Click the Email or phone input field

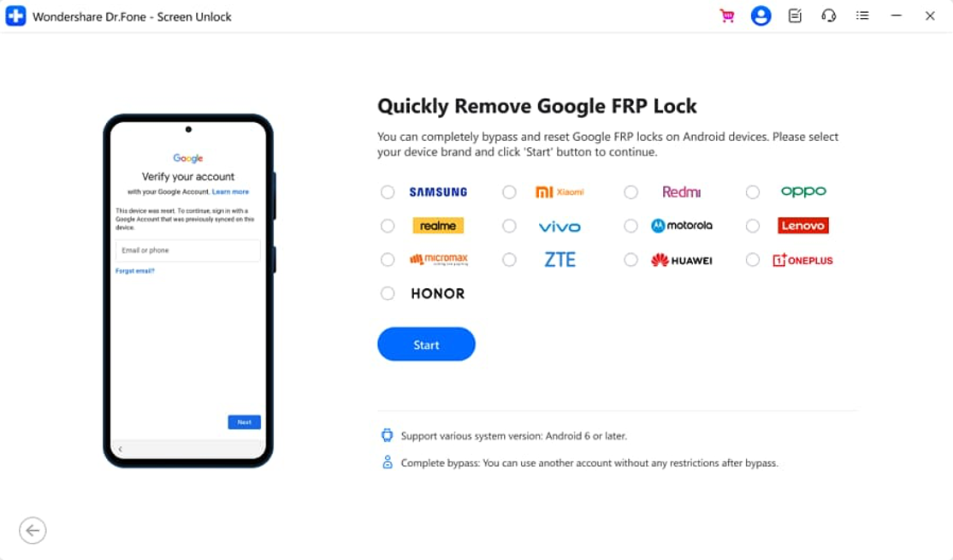click(187, 250)
